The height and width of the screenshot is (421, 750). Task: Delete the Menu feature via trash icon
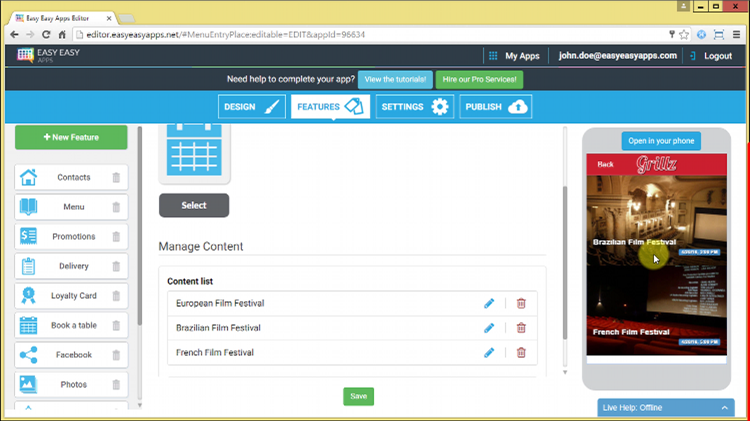(116, 207)
